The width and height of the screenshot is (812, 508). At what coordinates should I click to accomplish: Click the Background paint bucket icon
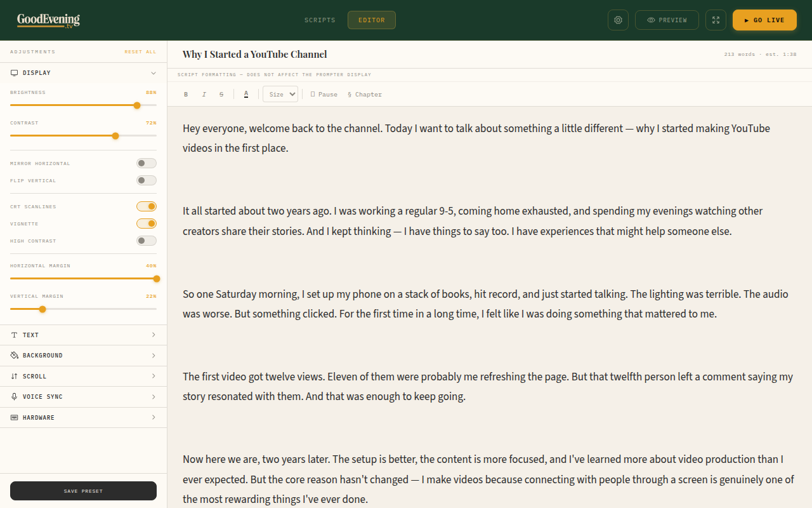(x=14, y=355)
